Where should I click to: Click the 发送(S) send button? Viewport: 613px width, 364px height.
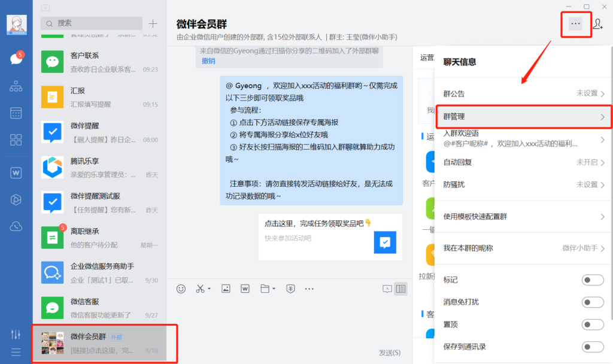[390, 353]
